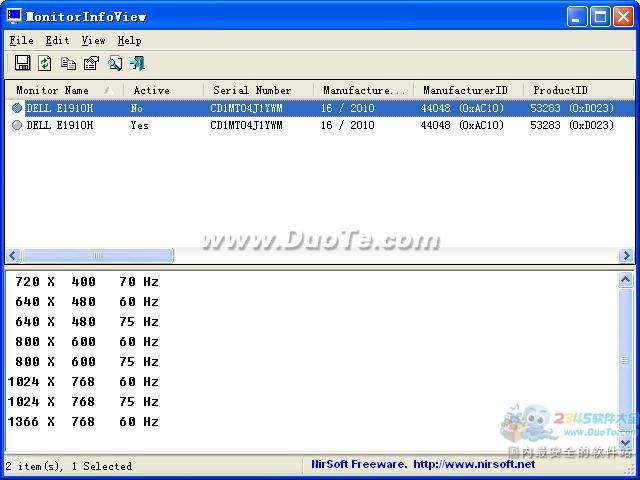Click '53283 (0xD023)' in the Yes row
Viewport: 640px width, 480px height.
click(x=572, y=125)
